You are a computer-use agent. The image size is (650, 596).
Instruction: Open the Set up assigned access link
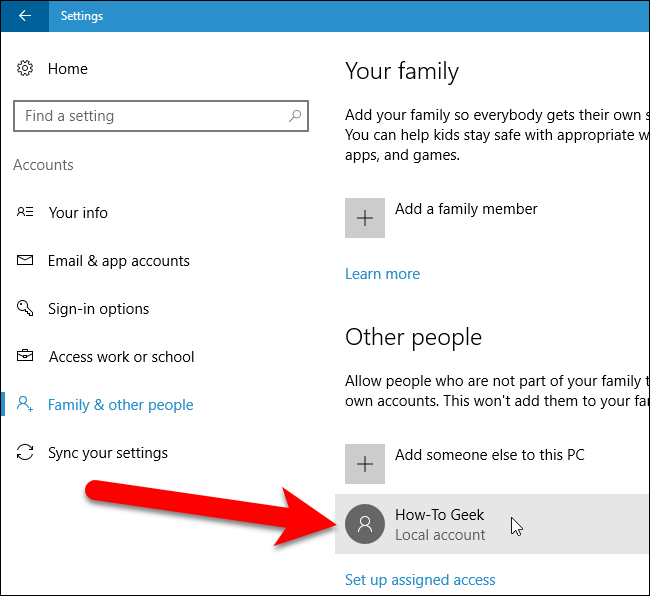coord(420,580)
